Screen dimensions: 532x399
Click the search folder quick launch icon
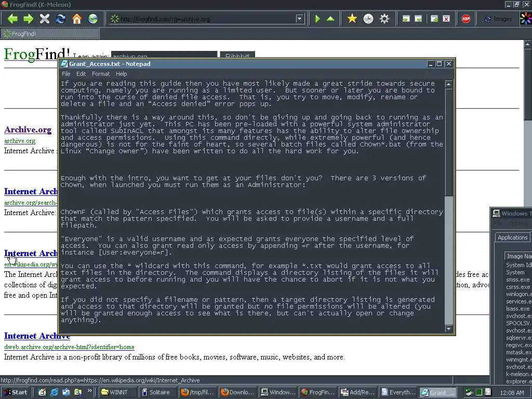tap(78, 392)
